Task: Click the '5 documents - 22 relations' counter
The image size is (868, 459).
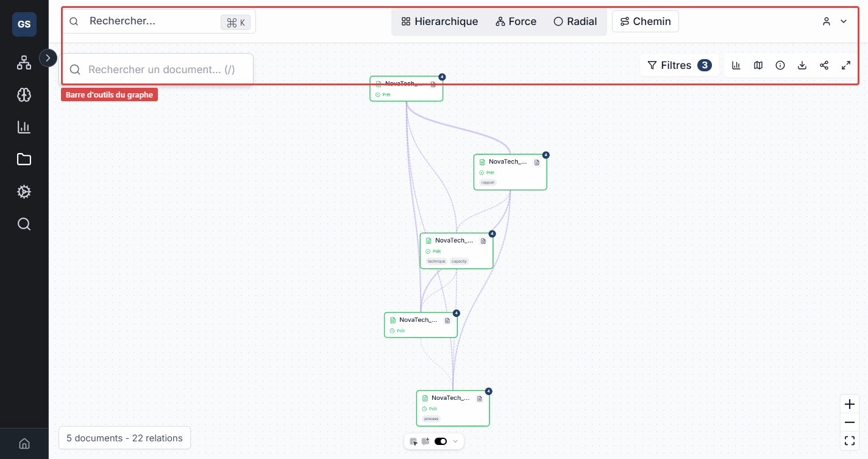Action: pyautogui.click(x=124, y=438)
